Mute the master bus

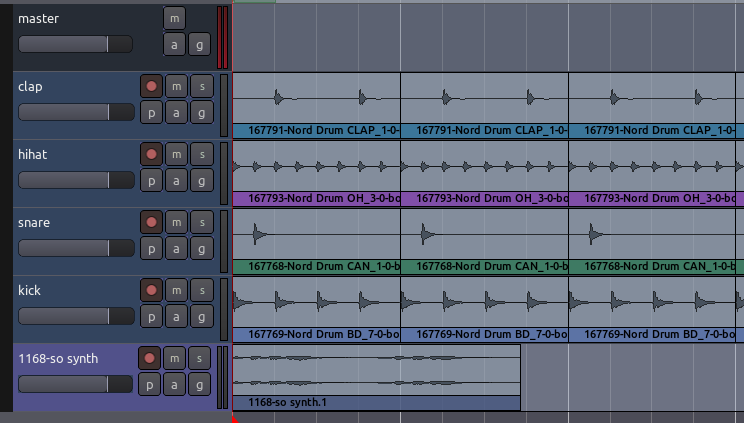coord(174,19)
